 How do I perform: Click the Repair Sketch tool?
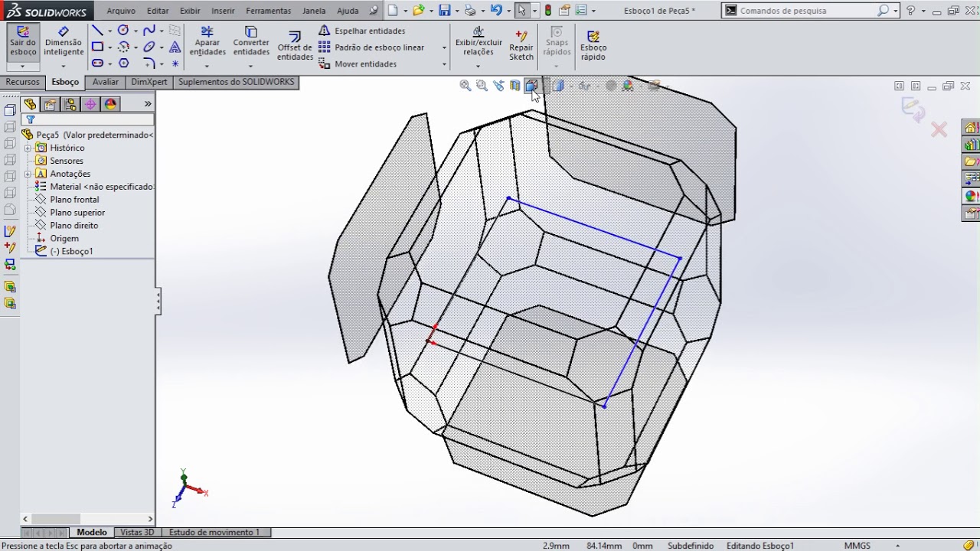click(521, 44)
